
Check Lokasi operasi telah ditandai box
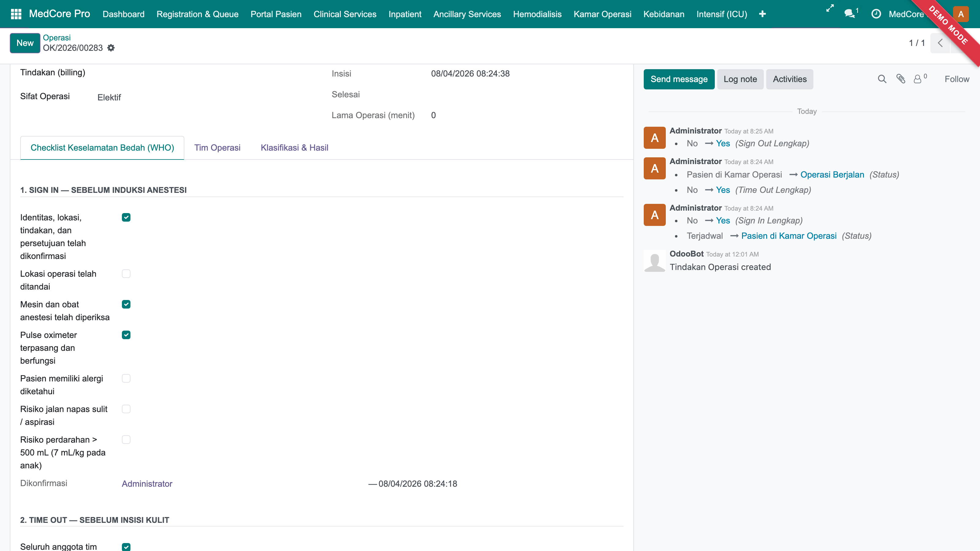pos(126,274)
